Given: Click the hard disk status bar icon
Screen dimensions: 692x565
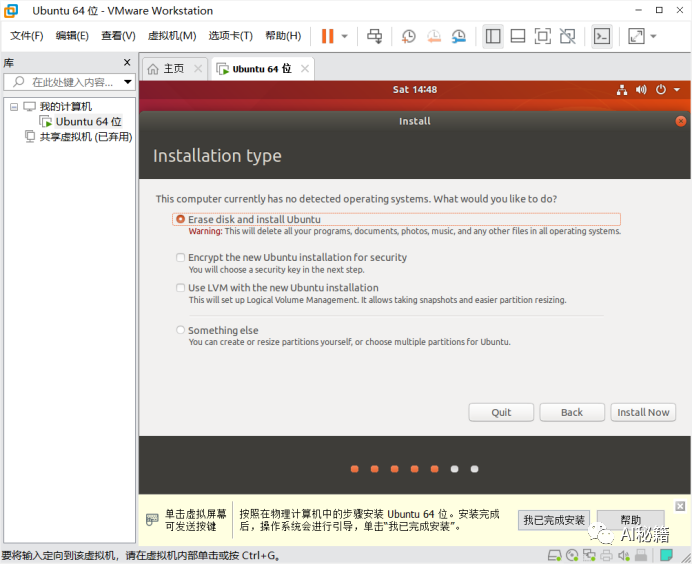Looking at the screenshot, I should click(x=554, y=555).
